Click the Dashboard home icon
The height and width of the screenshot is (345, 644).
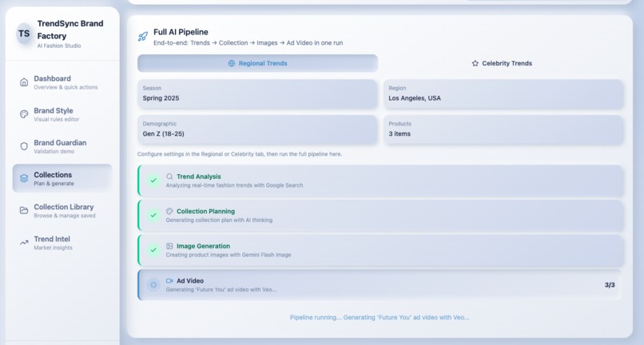pyautogui.click(x=24, y=82)
